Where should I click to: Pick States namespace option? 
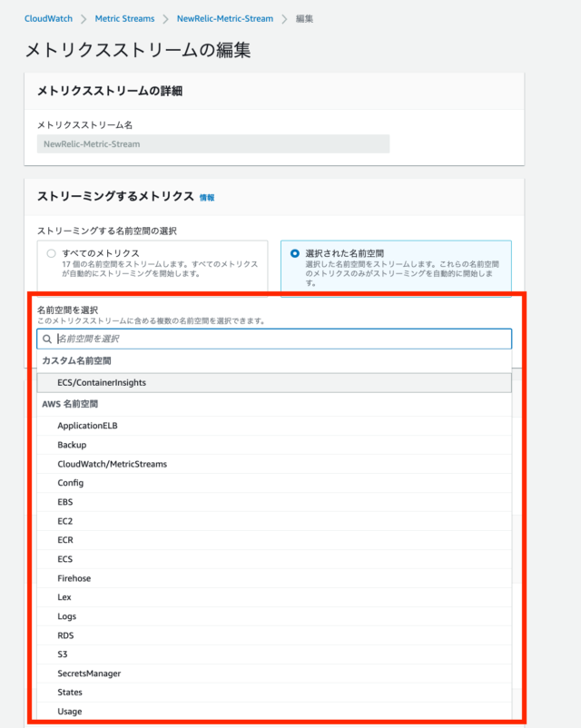click(x=274, y=693)
